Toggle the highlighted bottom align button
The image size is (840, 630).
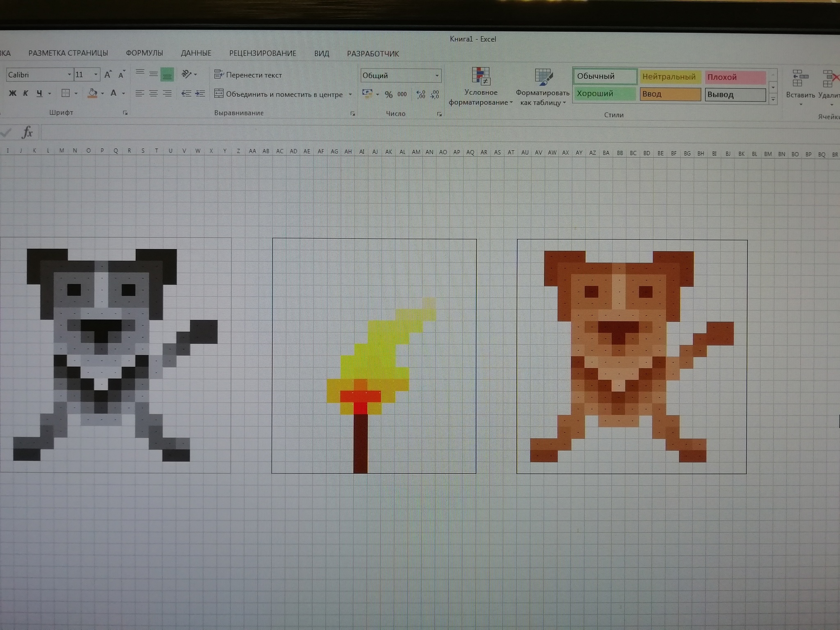(167, 75)
